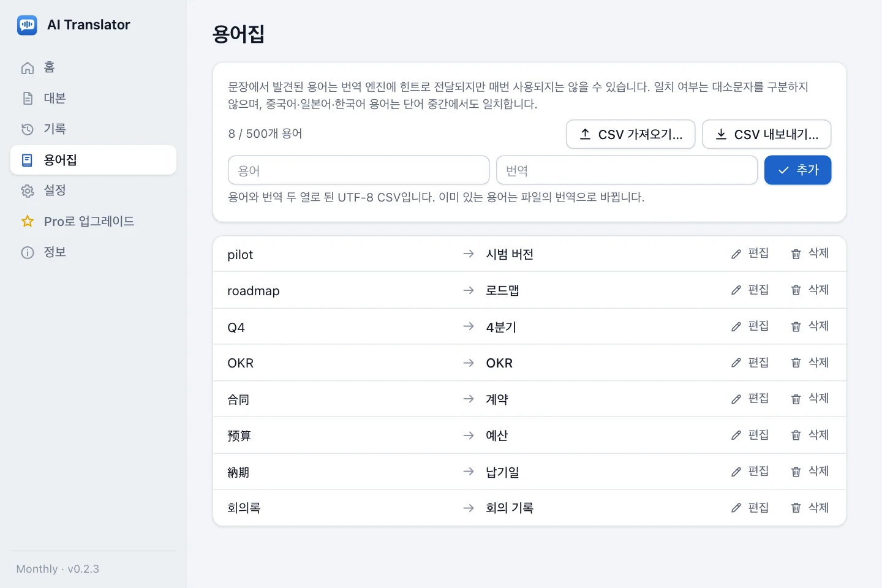Viewport: 882px width, 588px height.
Task: Click the AI Translator logo icon
Action: [27, 25]
